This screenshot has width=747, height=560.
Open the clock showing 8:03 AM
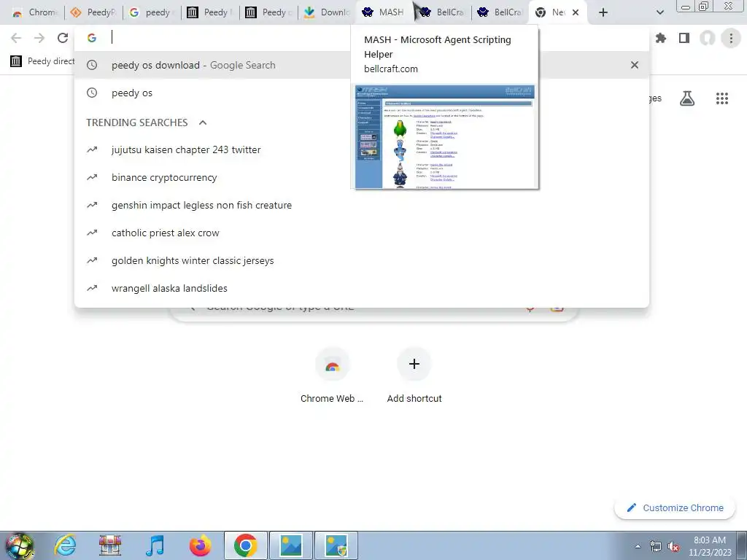[x=710, y=546]
